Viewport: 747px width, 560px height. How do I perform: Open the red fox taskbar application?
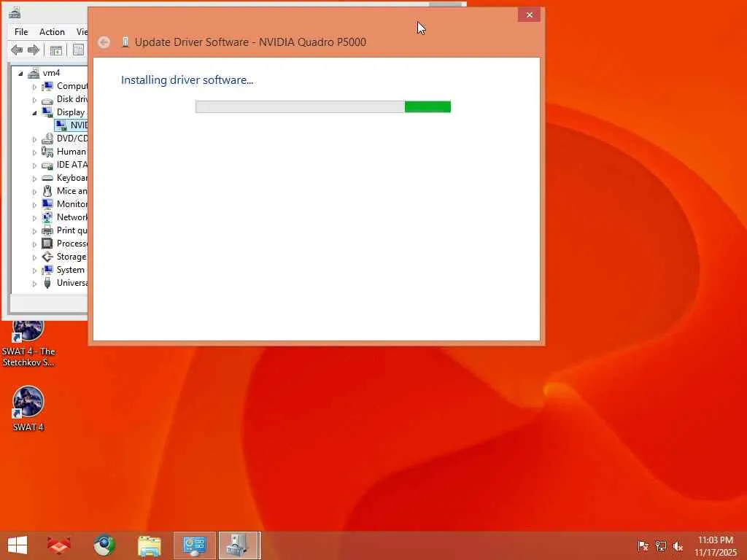(x=59, y=545)
